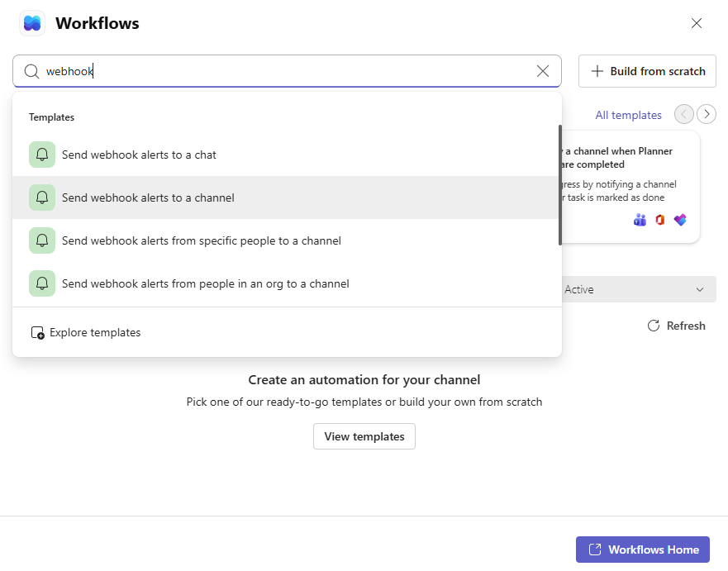Click bell icon beside specific people template
Image resolution: width=728 pixels, height=571 pixels.
point(42,240)
